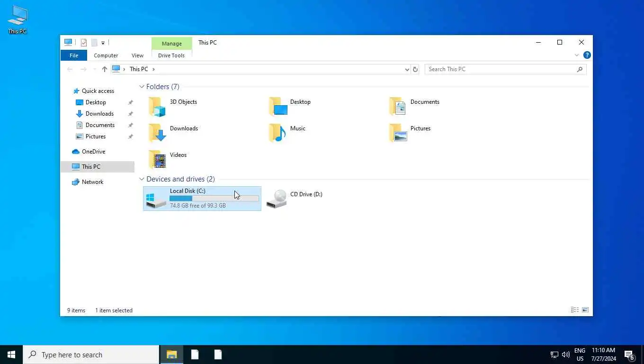Switch to details view in the status bar
This screenshot has width=644, height=364.
[575, 310]
